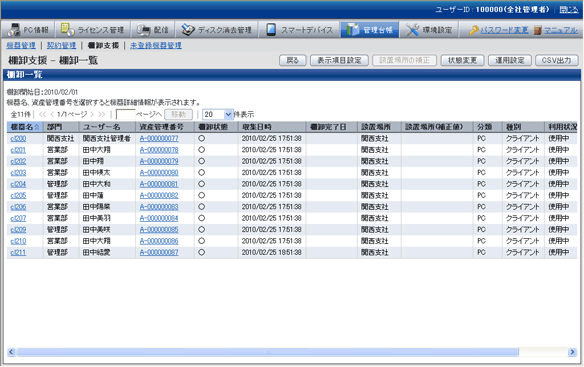
Task: Click the 閉じる link at top right
Action: 569,10
